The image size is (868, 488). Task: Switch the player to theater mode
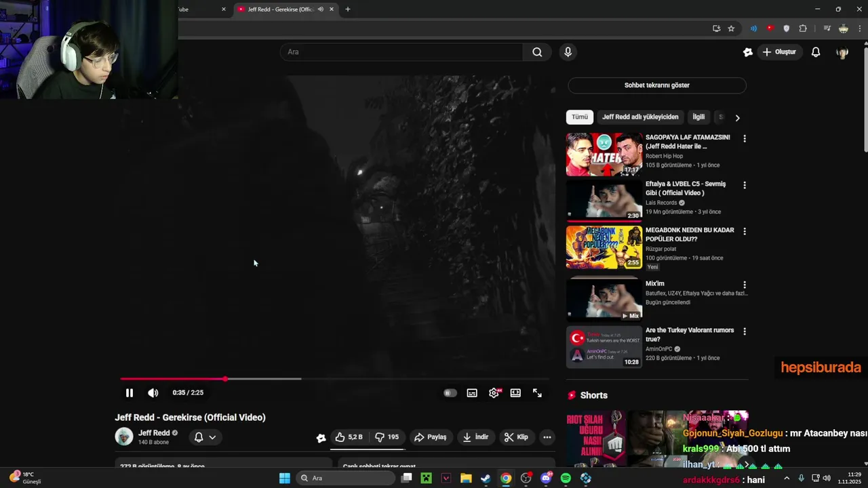pos(515,392)
